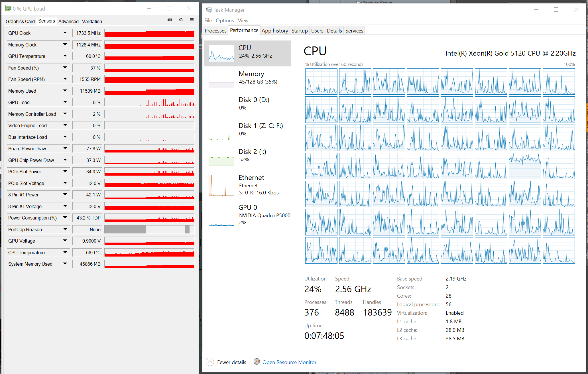The image size is (588, 374).
Task: Click the GPU Load history graph
Action: pos(149,102)
